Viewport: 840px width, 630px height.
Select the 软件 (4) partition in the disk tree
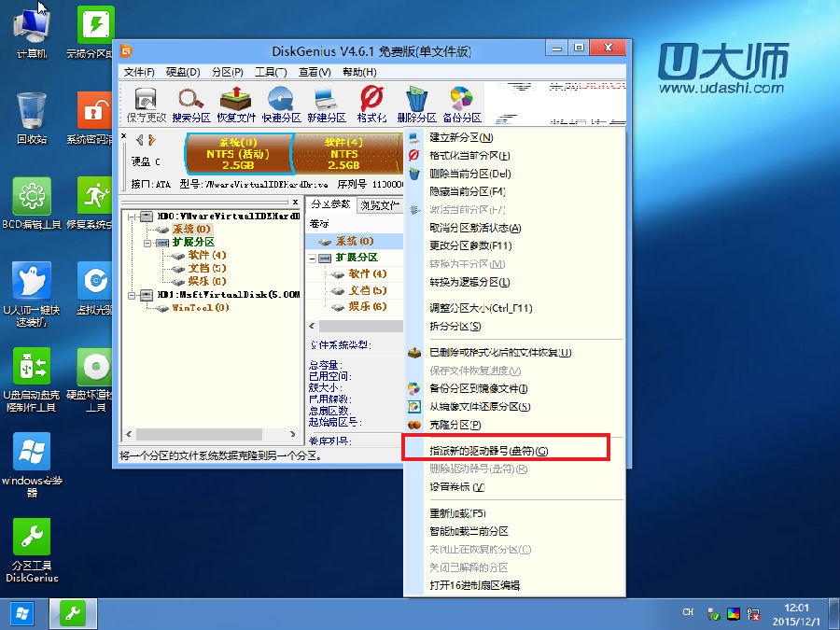coord(200,255)
